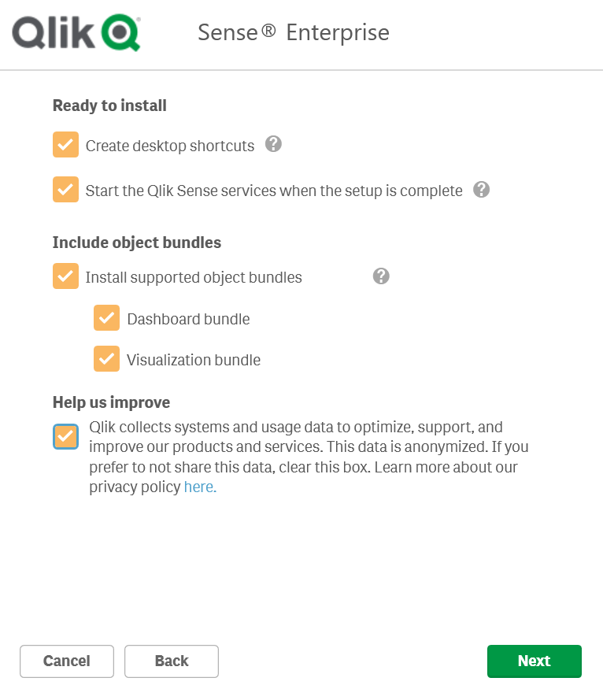Open the privacy policy 'here' link

199,487
